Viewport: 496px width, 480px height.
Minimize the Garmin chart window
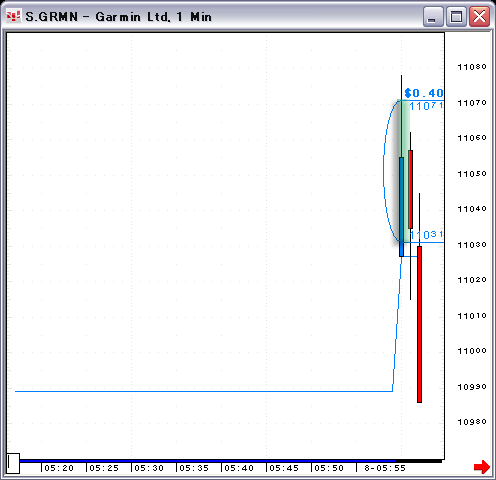(433, 16)
